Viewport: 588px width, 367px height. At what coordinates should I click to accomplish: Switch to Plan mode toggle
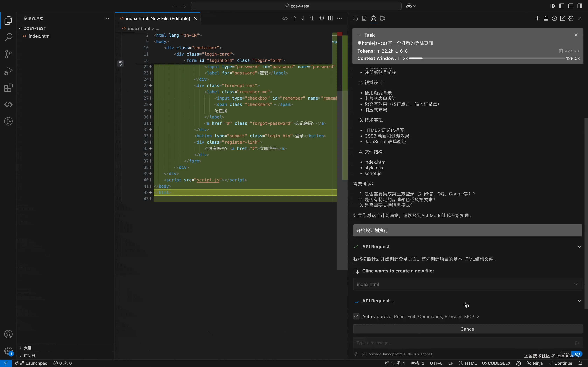566,354
